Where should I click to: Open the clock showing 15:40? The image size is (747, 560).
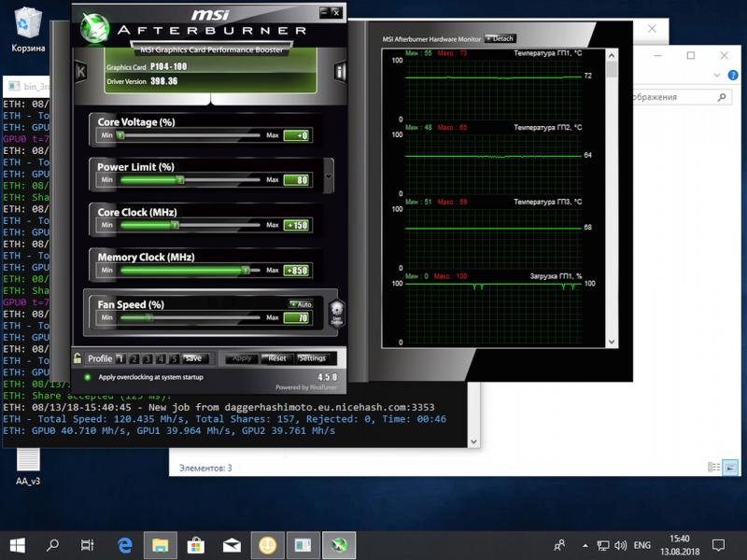click(x=680, y=545)
